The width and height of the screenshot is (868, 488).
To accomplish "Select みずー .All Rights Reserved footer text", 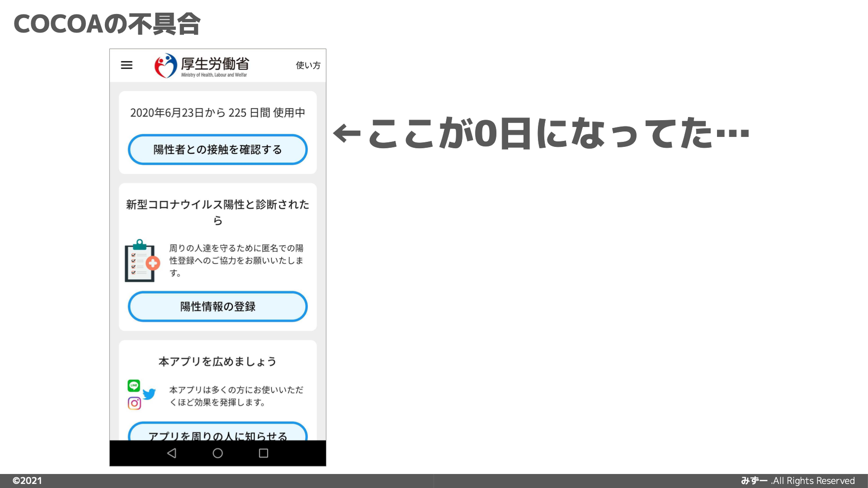I will 798,481.
